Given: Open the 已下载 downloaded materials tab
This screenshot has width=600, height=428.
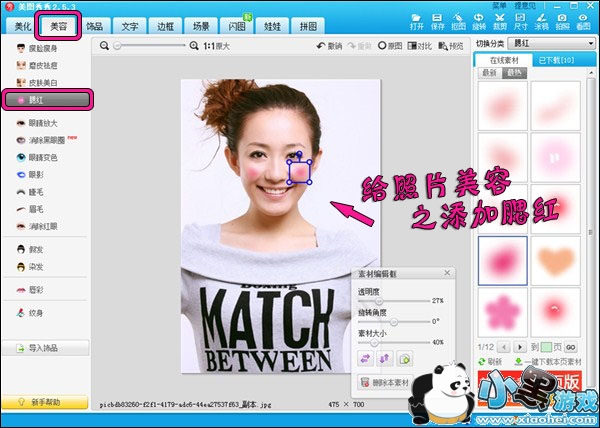Looking at the screenshot, I should point(554,59).
